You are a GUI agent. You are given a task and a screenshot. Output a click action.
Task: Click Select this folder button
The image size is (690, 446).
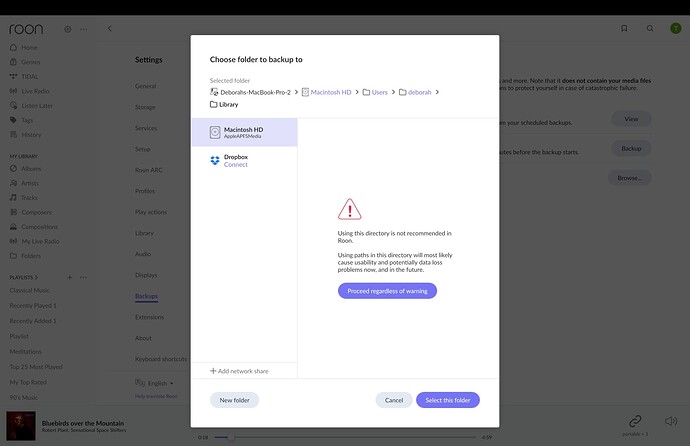tap(448, 400)
